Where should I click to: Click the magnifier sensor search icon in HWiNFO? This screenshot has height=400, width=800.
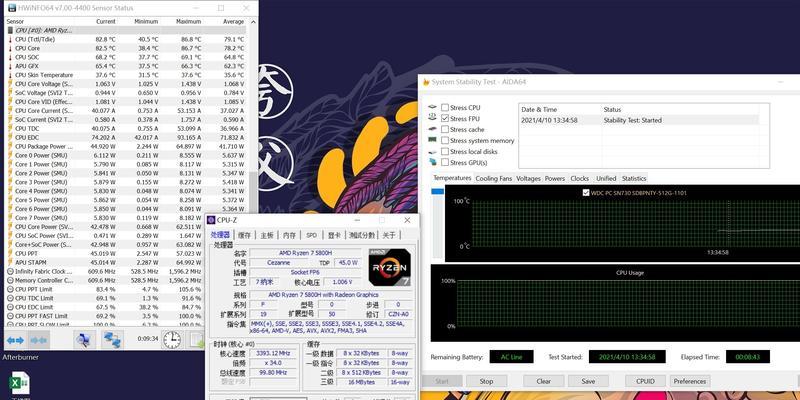[84, 340]
